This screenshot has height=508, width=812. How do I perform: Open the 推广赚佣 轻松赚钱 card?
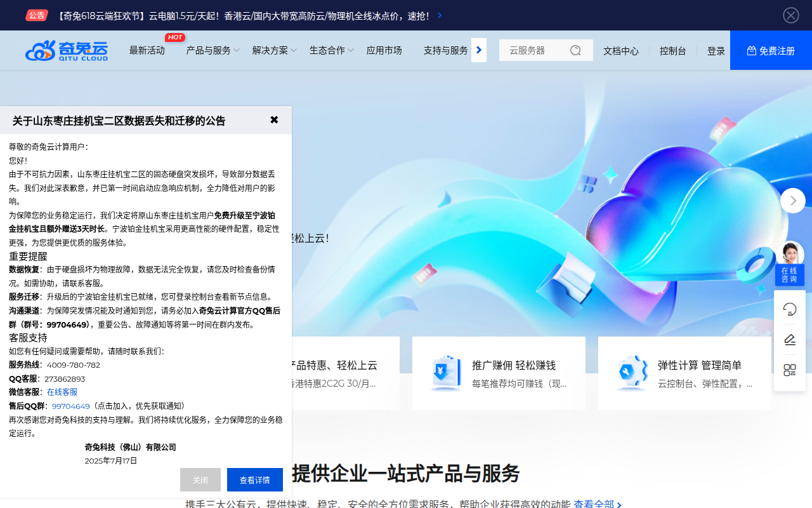[499, 373]
